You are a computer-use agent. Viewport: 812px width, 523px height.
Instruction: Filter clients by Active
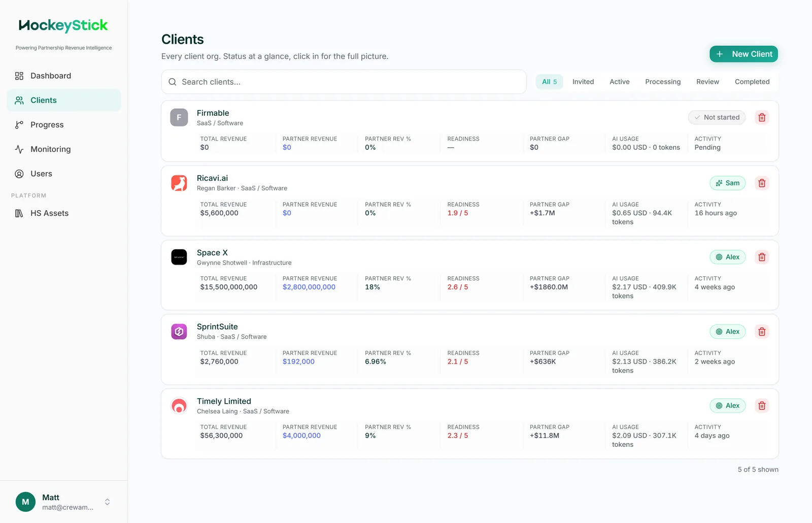click(619, 82)
